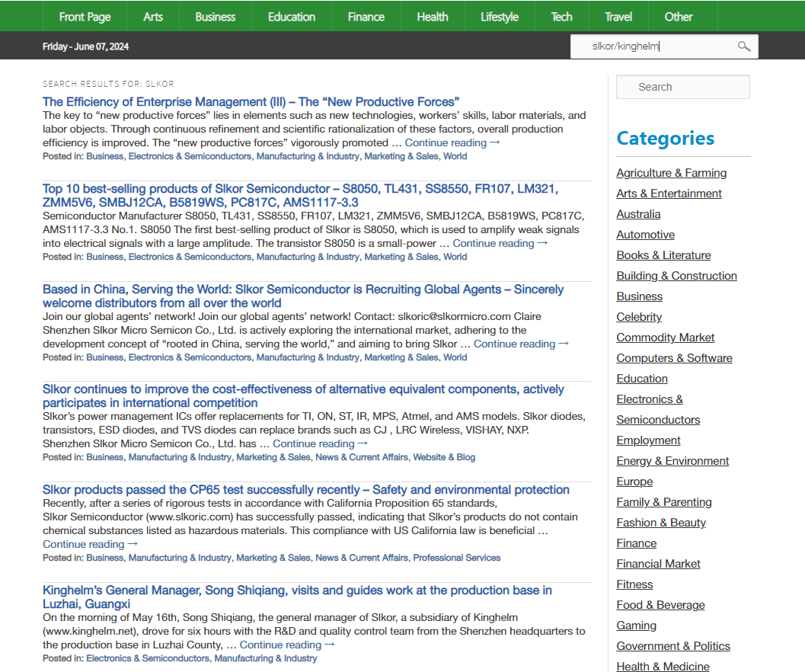Continue reading the CP65 test article
The height and width of the screenshot is (672, 805).
90,544
